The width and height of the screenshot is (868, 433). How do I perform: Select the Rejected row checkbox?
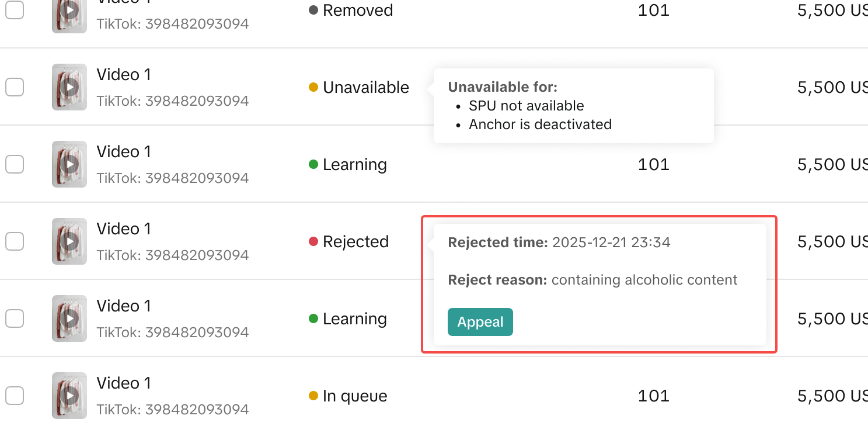(15, 241)
